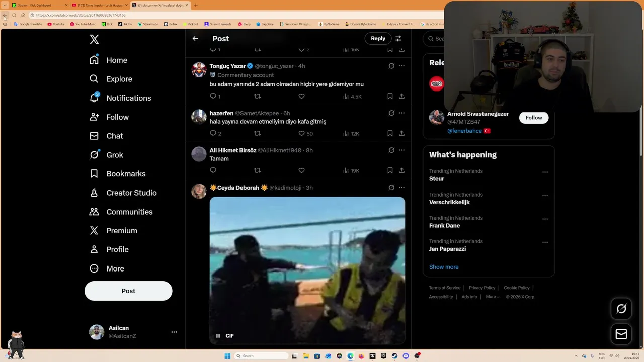The height and width of the screenshot is (362, 644).
Task: Open Chat in the sidebar
Action: (x=106, y=136)
